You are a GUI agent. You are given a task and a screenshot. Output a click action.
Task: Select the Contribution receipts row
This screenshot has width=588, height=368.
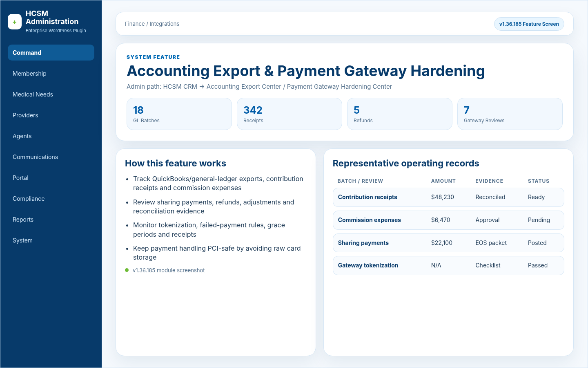coord(448,197)
